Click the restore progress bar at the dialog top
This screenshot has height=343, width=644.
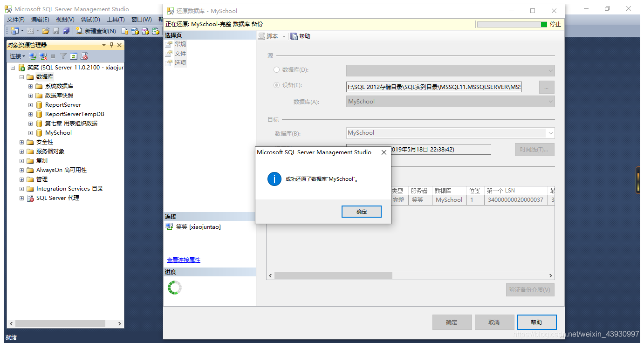pyautogui.click(x=512, y=24)
